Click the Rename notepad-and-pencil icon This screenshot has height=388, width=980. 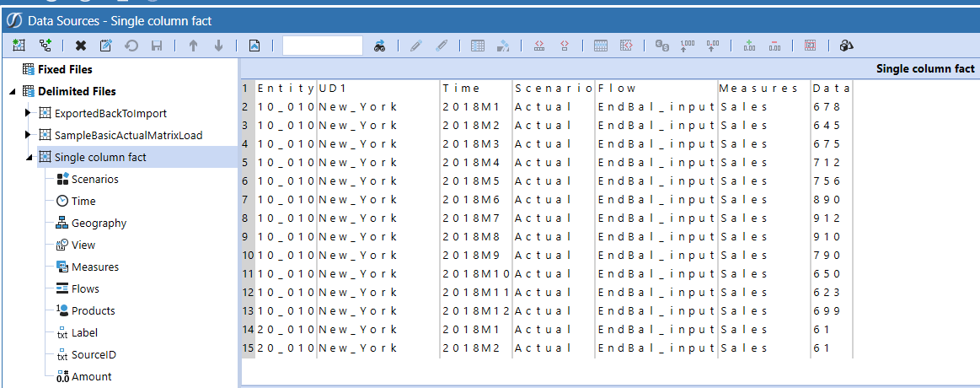click(x=105, y=45)
